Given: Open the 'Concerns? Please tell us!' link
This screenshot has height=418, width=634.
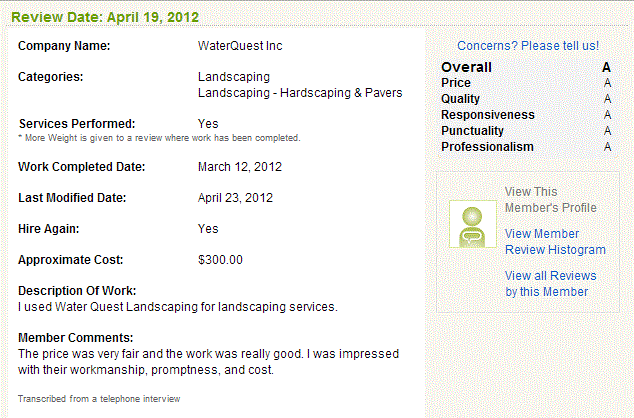Looking at the screenshot, I should (528, 46).
